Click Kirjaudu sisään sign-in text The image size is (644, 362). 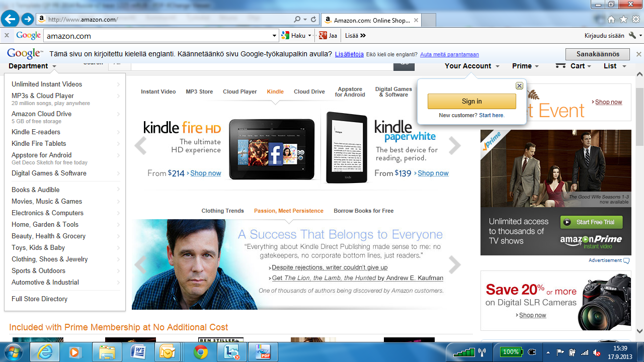point(604,36)
